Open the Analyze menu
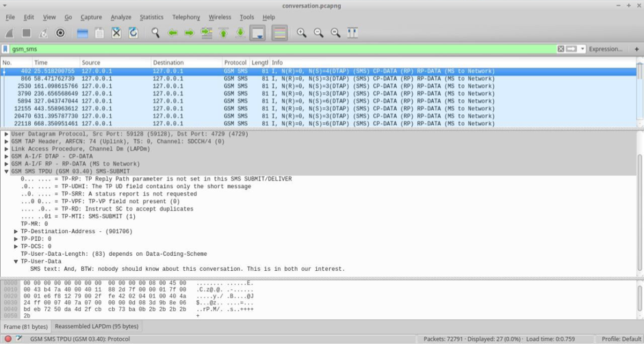 (121, 17)
